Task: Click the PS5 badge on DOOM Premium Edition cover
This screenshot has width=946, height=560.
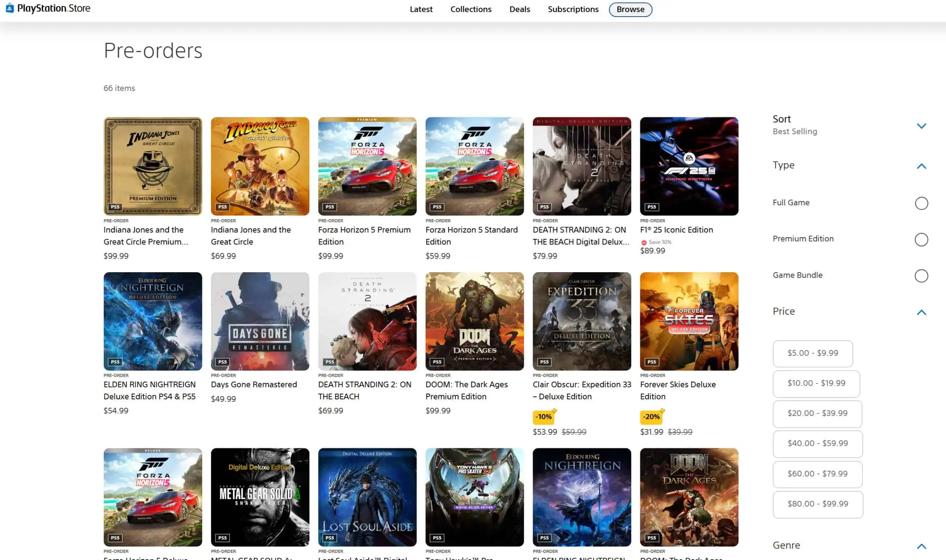Action: (x=437, y=362)
